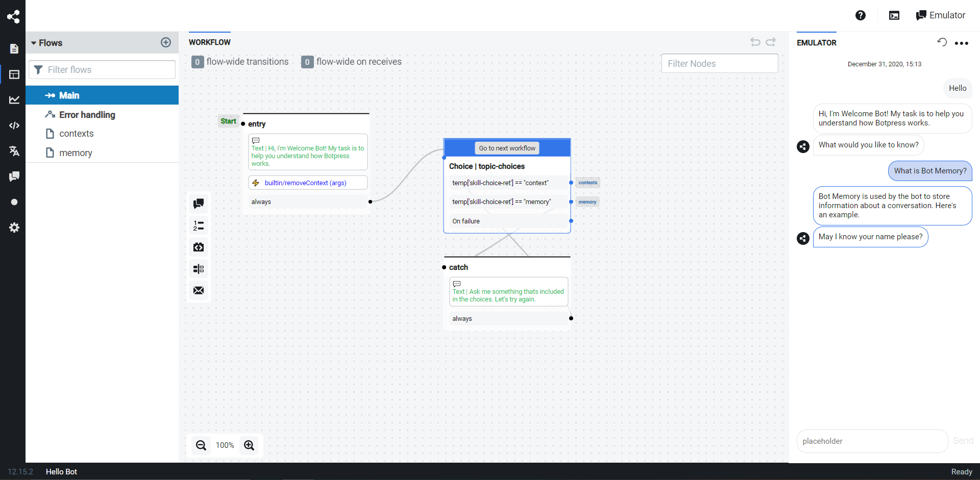The height and width of the screenshot is (480, 980).
Task: Open the help icon in the top bar
Action: (861, 15)
